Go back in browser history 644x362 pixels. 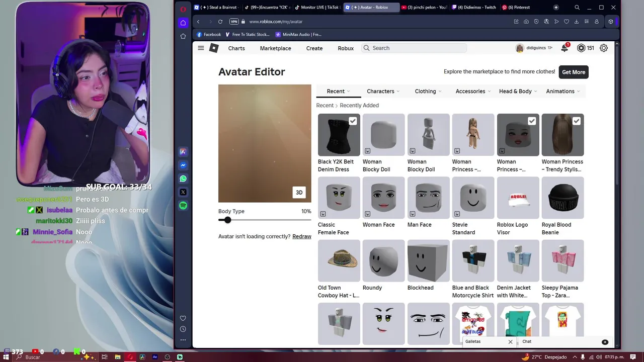[x=198, y=22]
